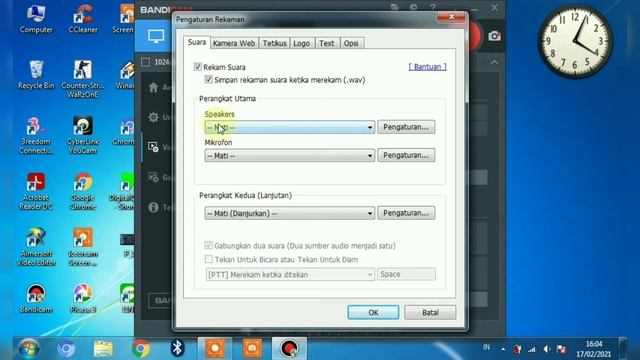Open network signal icon in tray
This screenshot has width=640, height=360.
click(532, 349)
